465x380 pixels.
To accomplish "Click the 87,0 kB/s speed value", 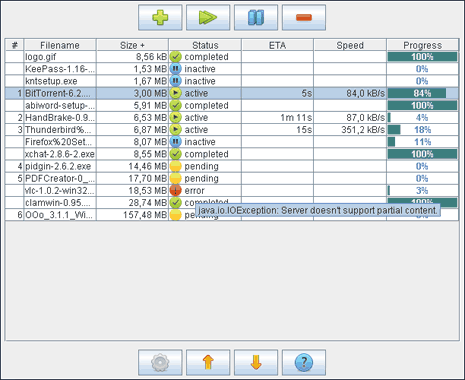I will (x=365, y=118).
